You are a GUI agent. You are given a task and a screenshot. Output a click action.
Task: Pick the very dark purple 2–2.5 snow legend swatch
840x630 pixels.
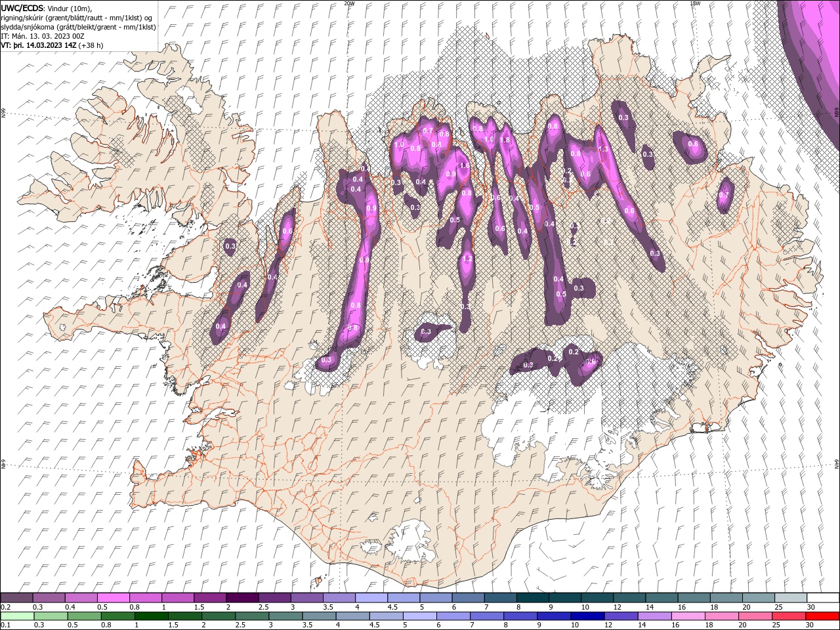242,597
